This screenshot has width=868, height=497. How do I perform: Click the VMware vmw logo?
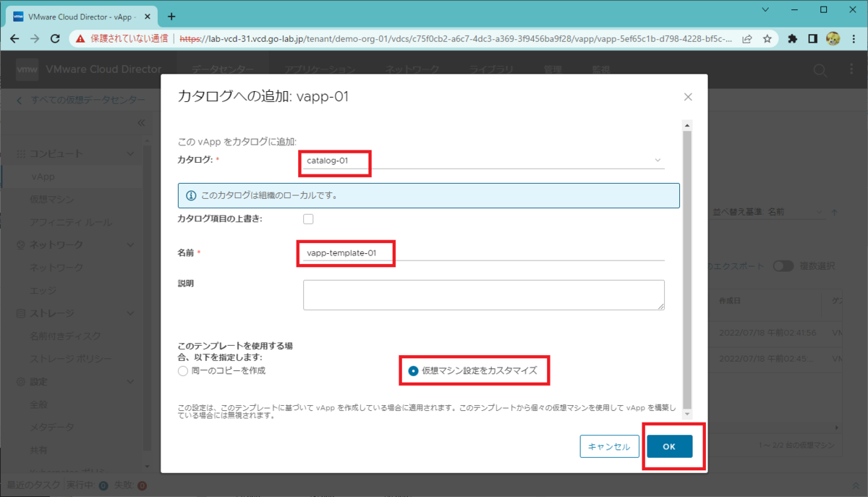coord(27,69)
